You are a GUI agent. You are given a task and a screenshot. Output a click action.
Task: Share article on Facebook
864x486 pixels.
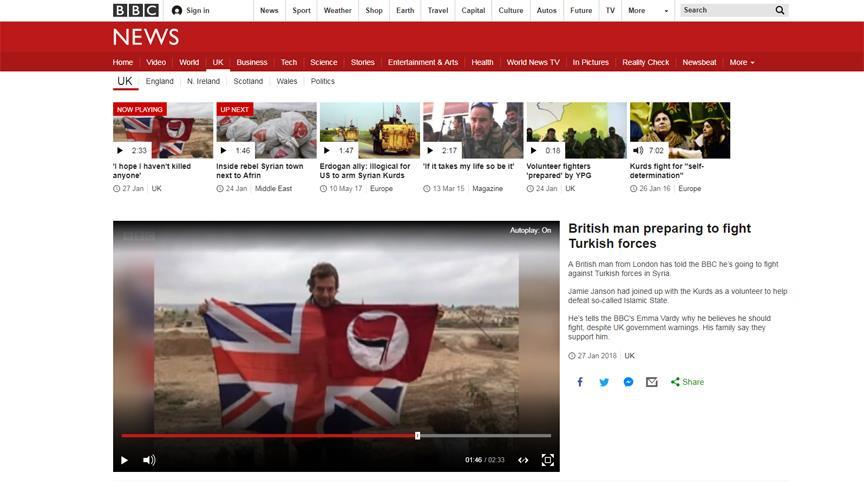tap(580, 382)
